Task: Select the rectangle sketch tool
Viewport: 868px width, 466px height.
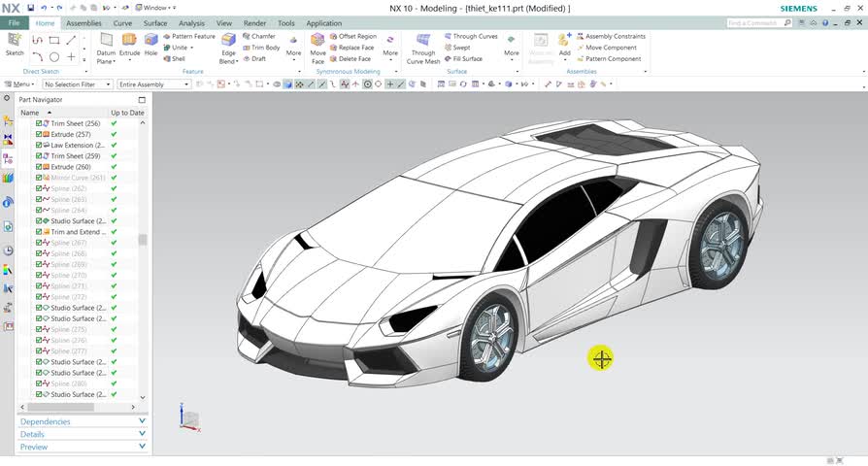Action: click(54, 40)
